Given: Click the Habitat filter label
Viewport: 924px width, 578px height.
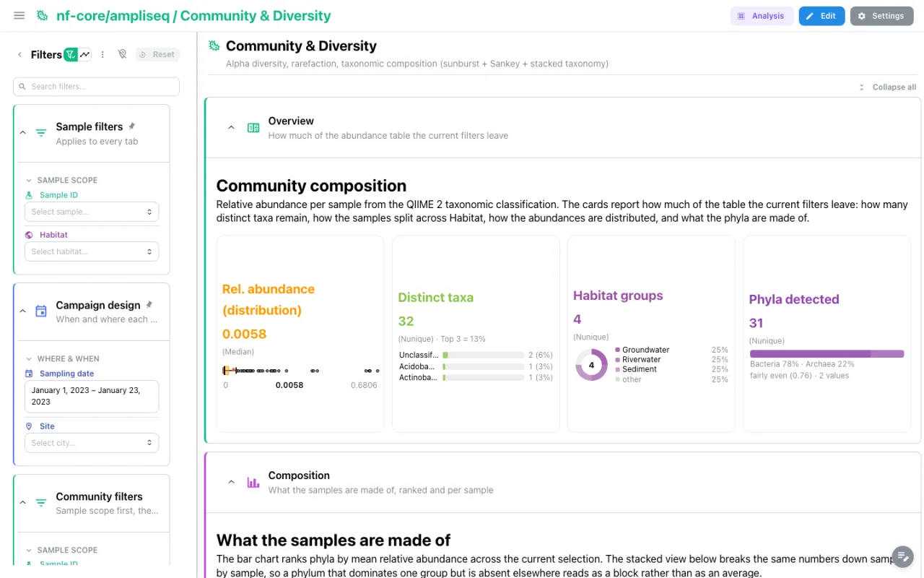Looking at the screenshot, I should pyautogui.click(x=53, y=235).
